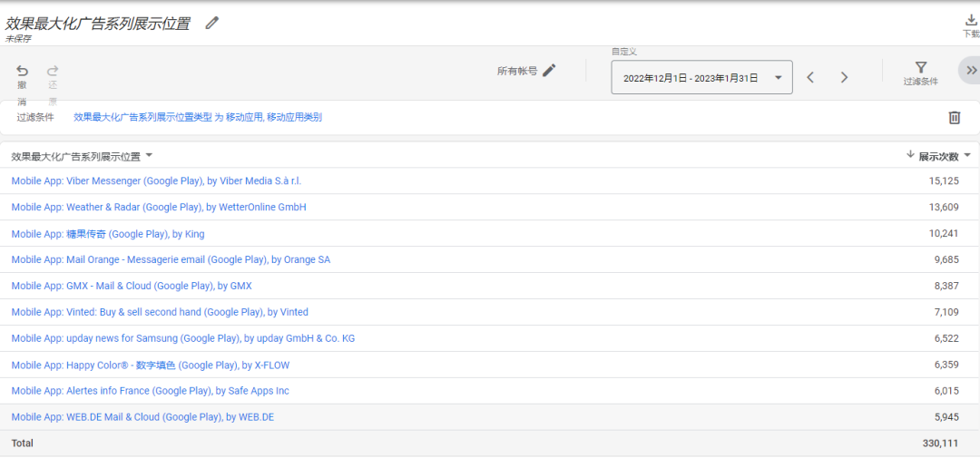Viewport: 980px width, 458px height.
Task: Select the 9,685 impressions value
Action: pyautogui.click(x=946, y=259)
